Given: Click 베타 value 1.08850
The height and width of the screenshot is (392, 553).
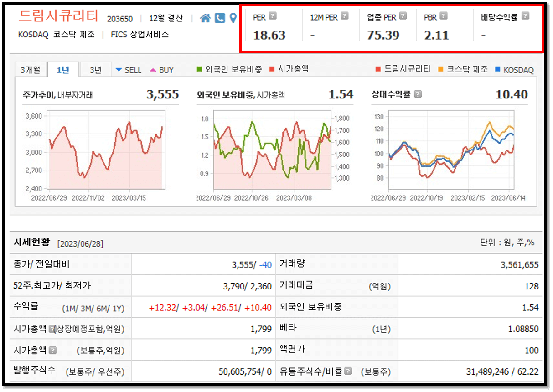Looking at the screenshot, I should coord(523,329).
